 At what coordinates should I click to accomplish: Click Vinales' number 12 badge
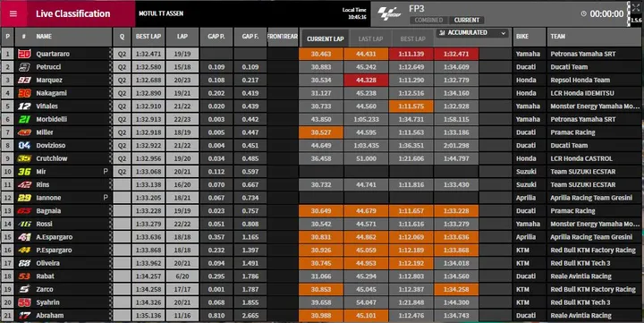[x=24, y=106]
